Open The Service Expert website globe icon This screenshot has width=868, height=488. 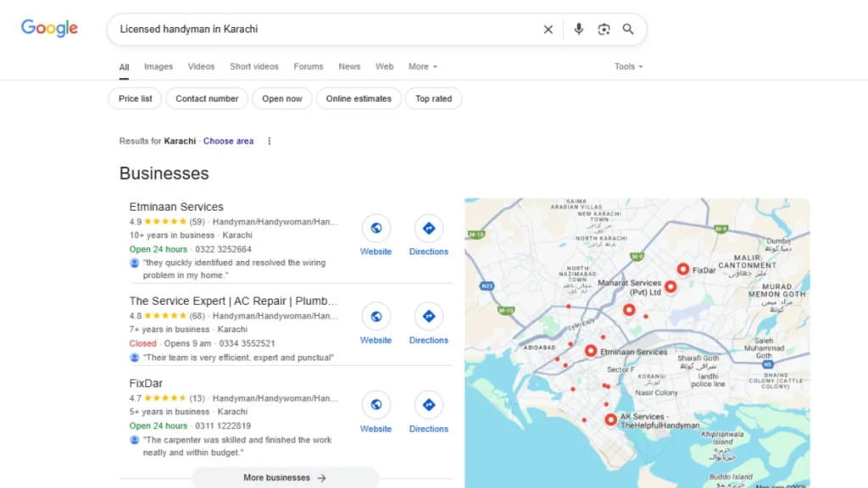coord(376,317)
